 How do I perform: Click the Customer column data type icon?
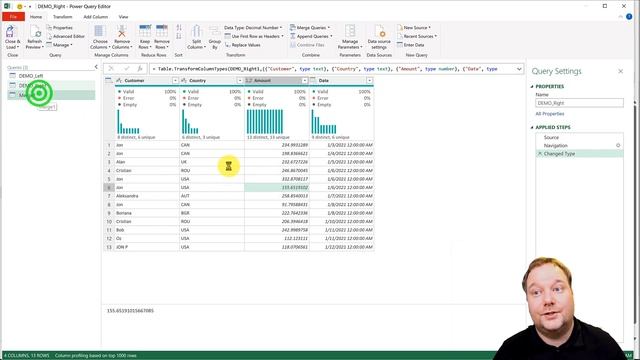click(x=119, y=80)
